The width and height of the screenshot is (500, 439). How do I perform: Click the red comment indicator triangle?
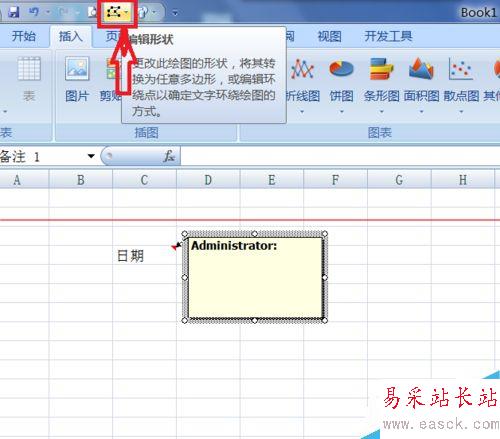pos(174,247)
